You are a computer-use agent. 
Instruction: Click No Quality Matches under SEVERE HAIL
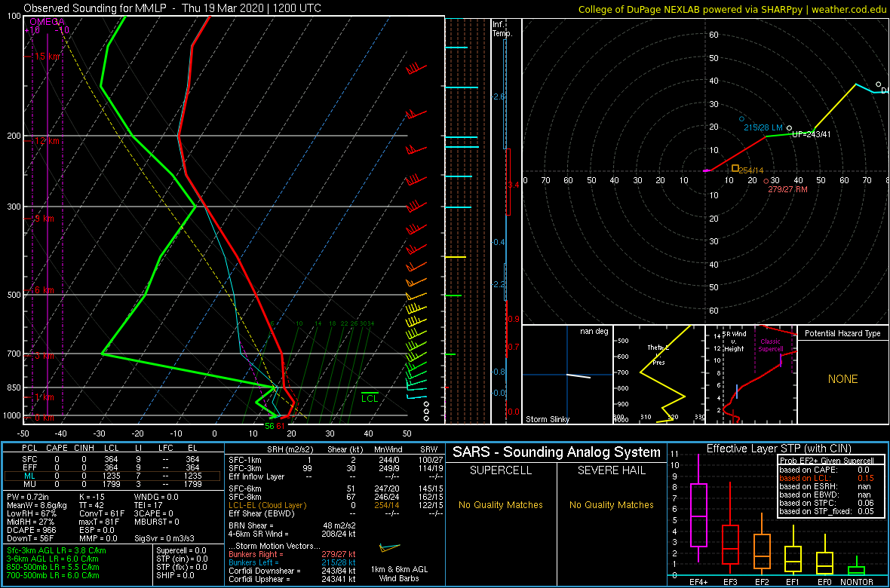(611, 504)
